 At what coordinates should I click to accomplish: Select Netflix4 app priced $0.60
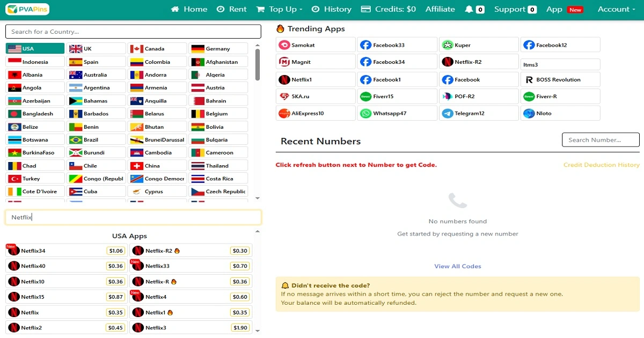(191, 297)
